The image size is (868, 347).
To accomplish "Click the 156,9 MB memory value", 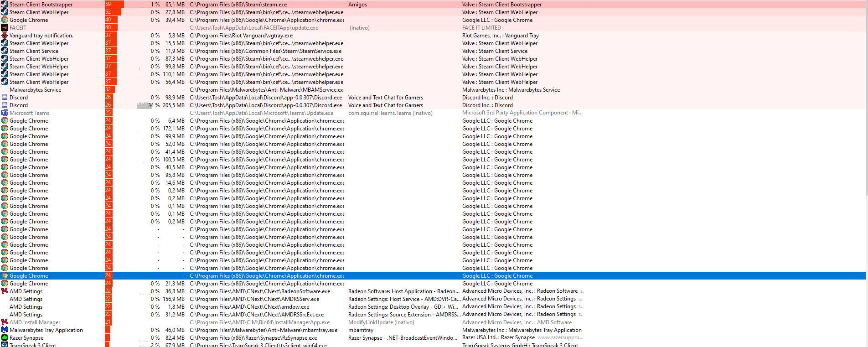I will click(174, 299).
